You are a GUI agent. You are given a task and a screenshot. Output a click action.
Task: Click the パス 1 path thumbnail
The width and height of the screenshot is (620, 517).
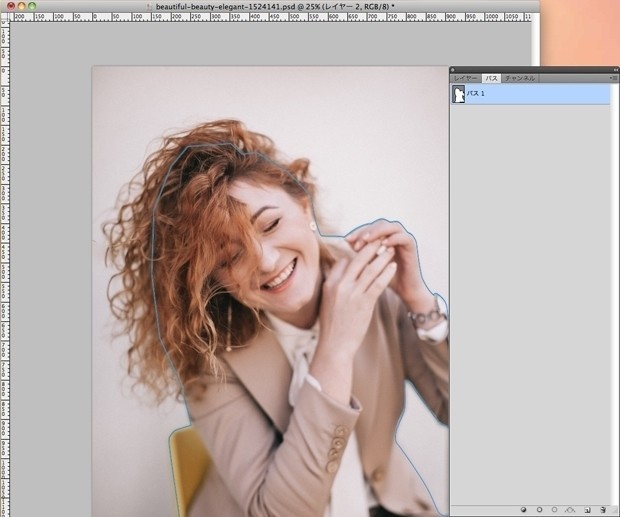click(459, 94)
